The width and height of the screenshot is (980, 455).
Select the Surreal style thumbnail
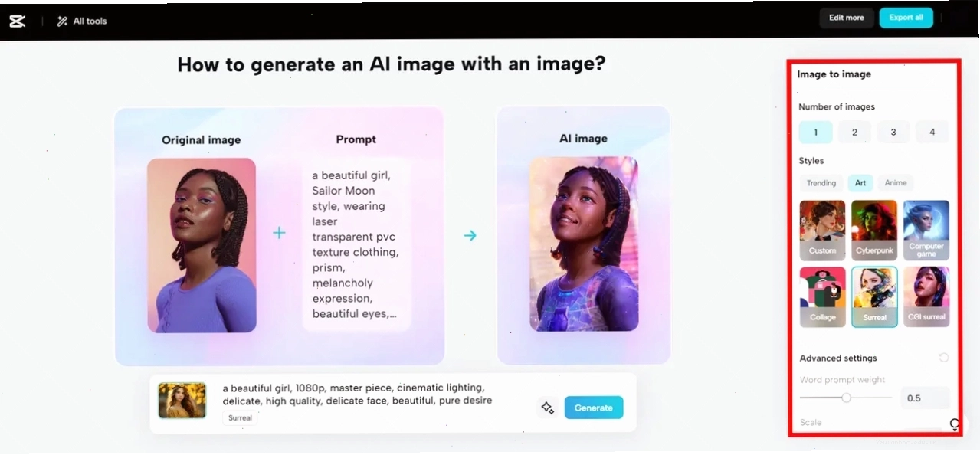pyautogui.click(x=874, y=296)
